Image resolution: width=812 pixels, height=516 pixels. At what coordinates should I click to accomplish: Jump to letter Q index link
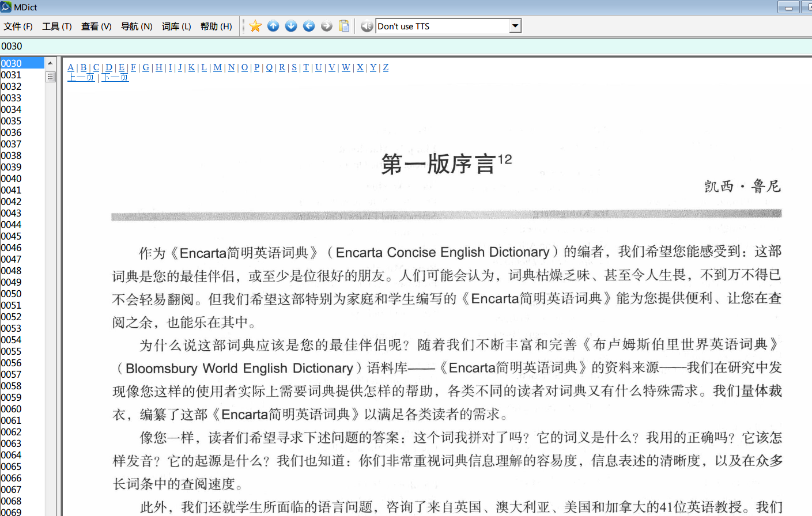269,67
